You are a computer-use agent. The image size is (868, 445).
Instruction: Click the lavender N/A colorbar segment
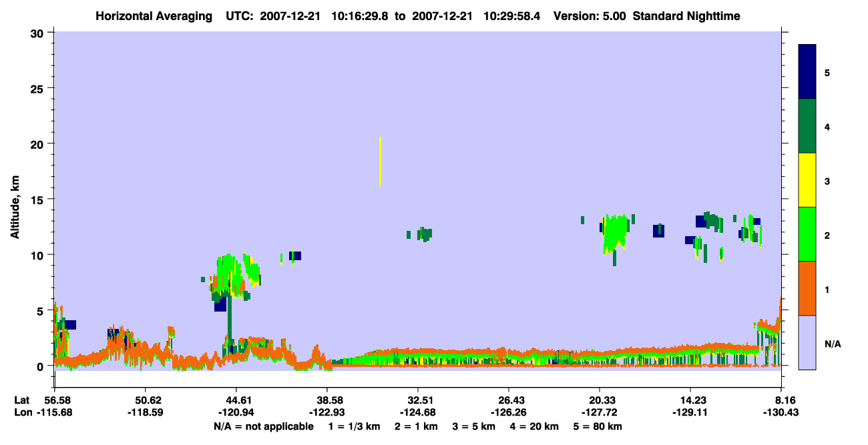[x=807, y=342]
